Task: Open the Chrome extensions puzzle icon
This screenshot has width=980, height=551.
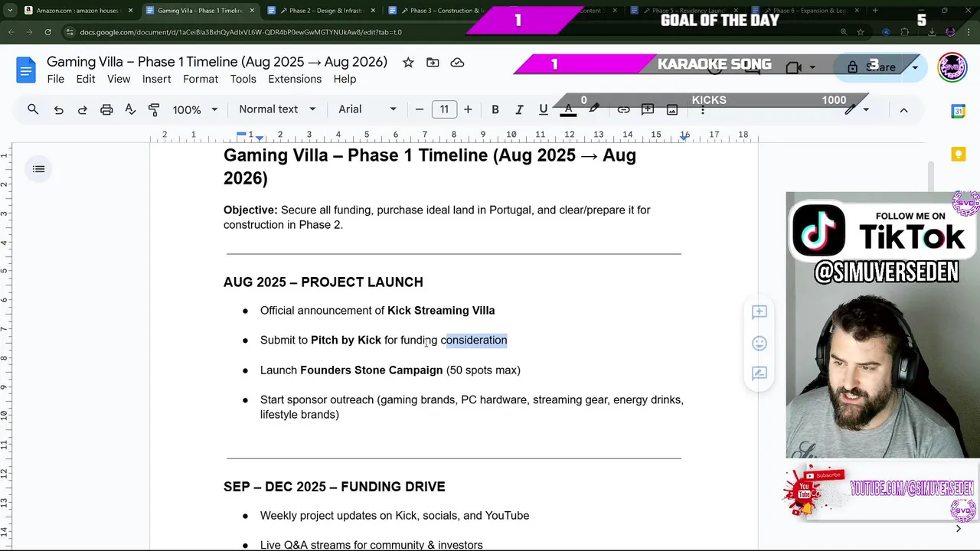Action: [x=905, y=32]
